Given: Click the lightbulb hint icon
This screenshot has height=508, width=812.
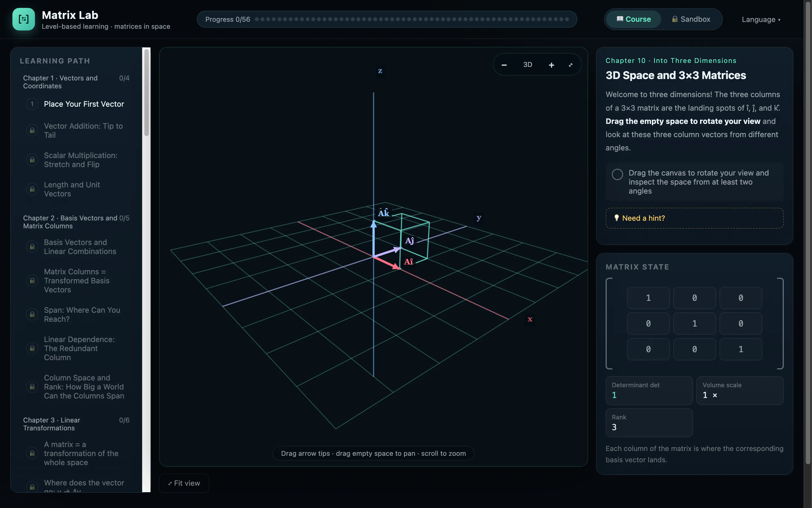Looking at the screenshot, I should tap(616, 218).
